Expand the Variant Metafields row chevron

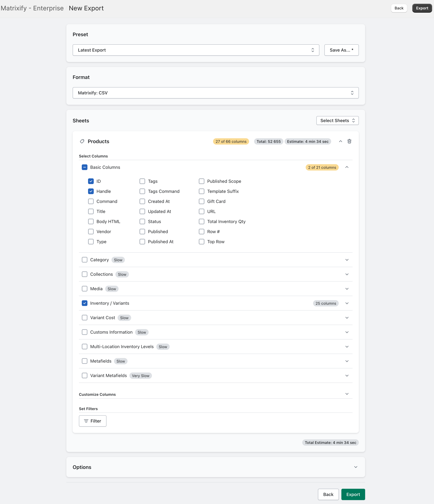[x=347, y=376]
